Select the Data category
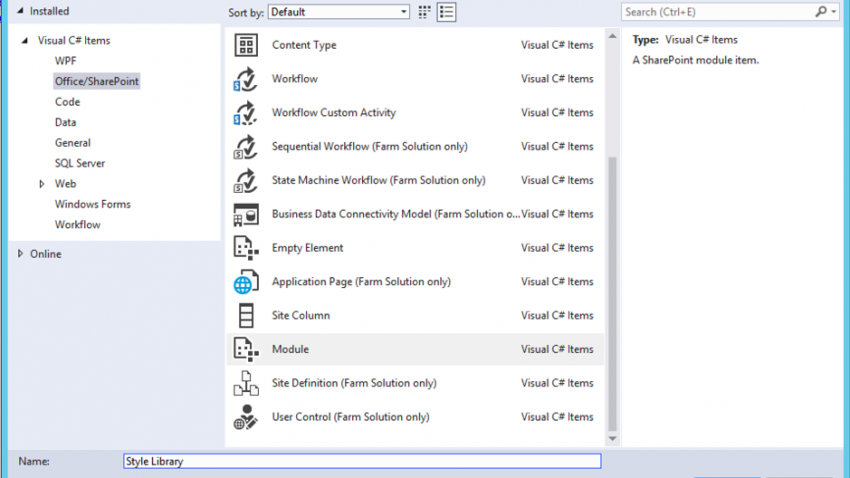This screenshot has width=850, height=478. [x=66, y=122]
